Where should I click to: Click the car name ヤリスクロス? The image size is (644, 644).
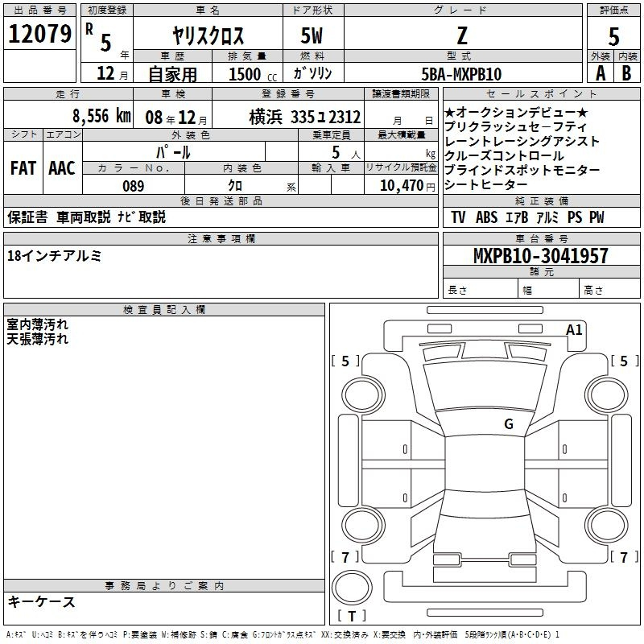(x=208, y=36)
